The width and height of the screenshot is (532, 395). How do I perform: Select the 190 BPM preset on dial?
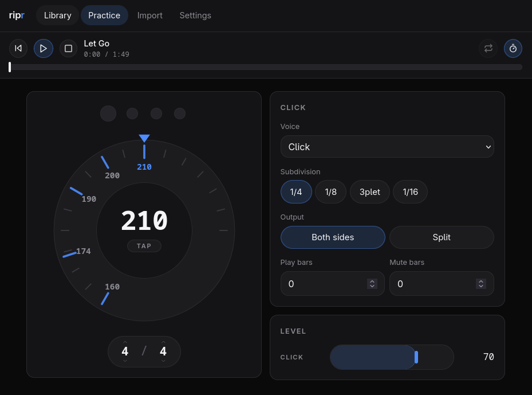click(x=89, y=199)
